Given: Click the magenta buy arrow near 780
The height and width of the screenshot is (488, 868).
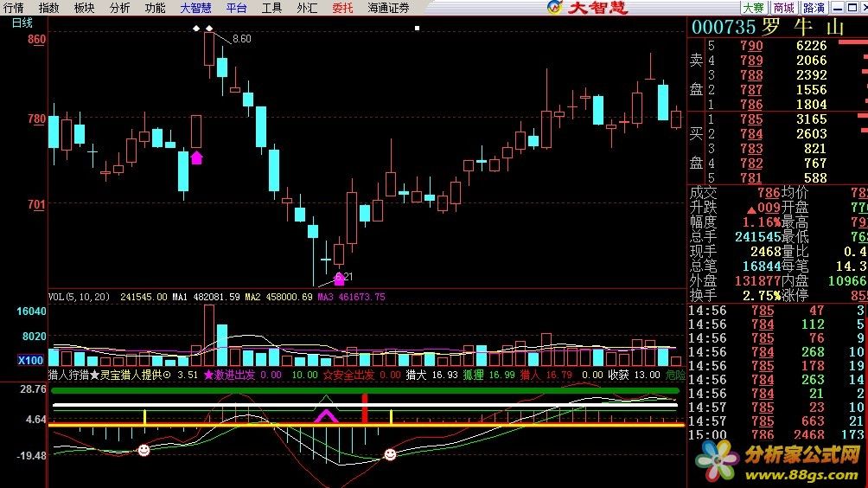Looking at the screenshot, I should [x=196, y=157].
